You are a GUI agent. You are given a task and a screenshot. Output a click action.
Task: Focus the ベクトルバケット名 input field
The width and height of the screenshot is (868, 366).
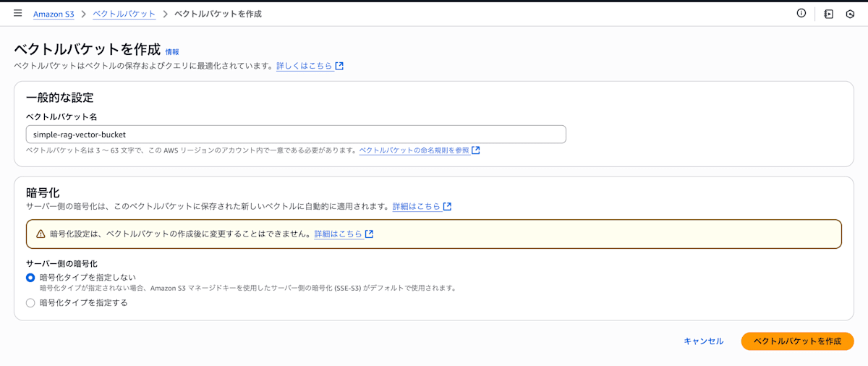pyautogui.click(x=296, y=135)
